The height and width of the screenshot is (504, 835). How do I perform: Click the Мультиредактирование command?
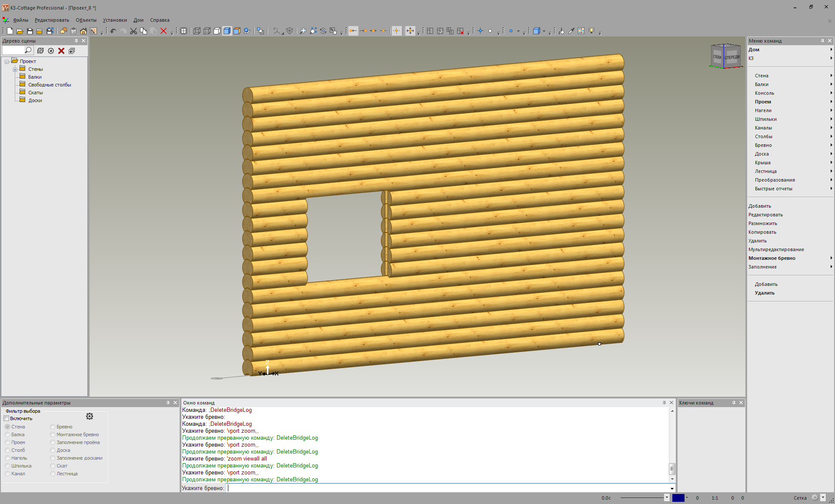[776, 249]
